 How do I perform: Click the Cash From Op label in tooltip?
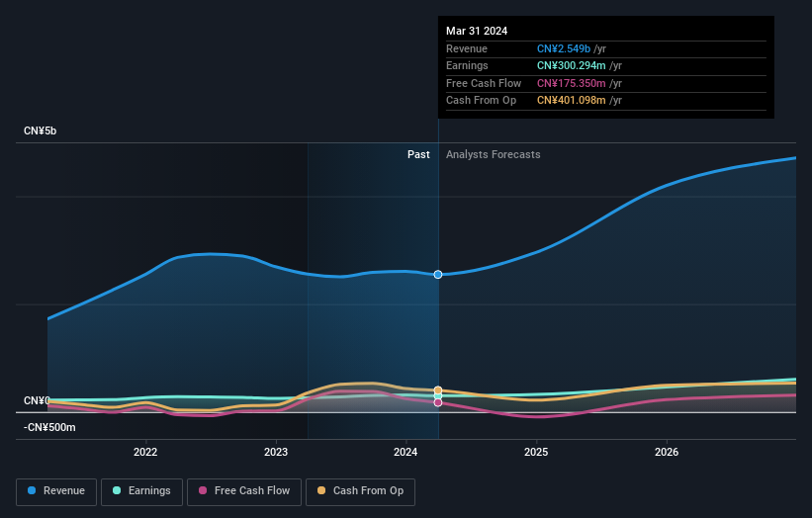coord(481,101)
